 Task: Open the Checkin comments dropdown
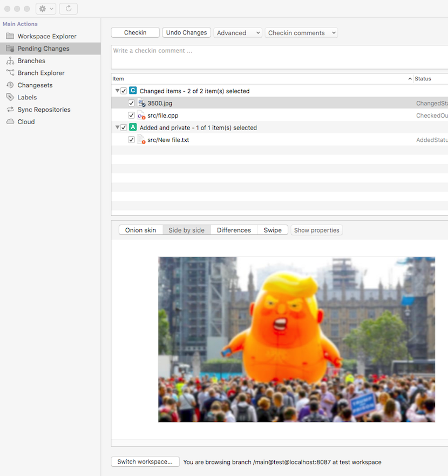(301, 32)
